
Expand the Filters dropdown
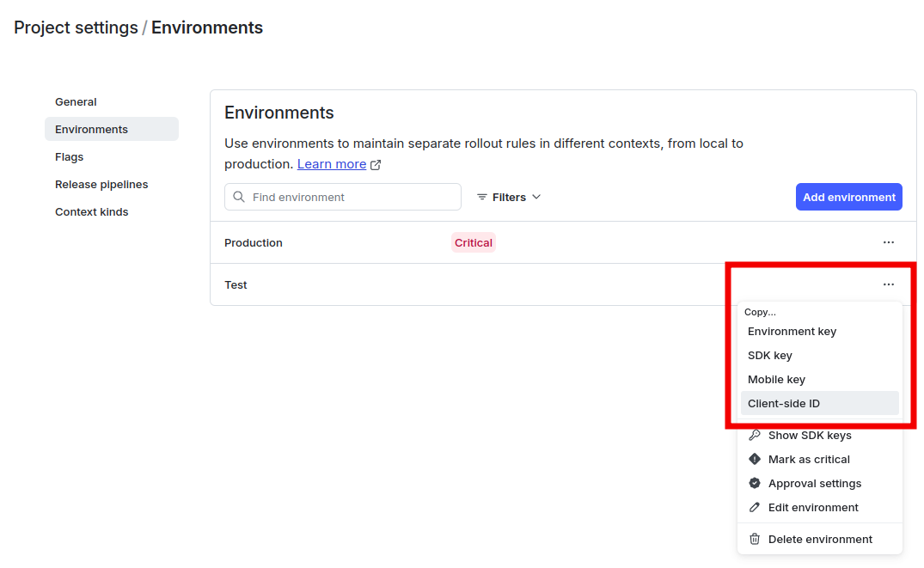[508, 197]
